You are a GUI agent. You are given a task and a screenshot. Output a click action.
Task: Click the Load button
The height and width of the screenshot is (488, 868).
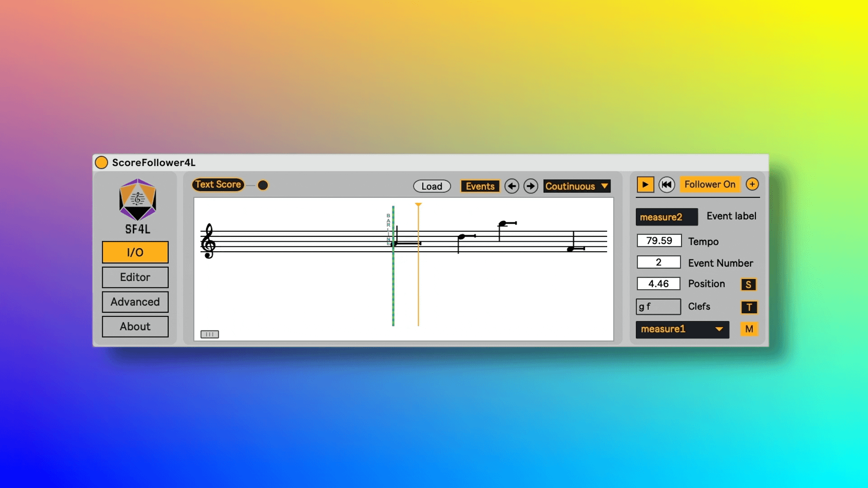point(432,186)
